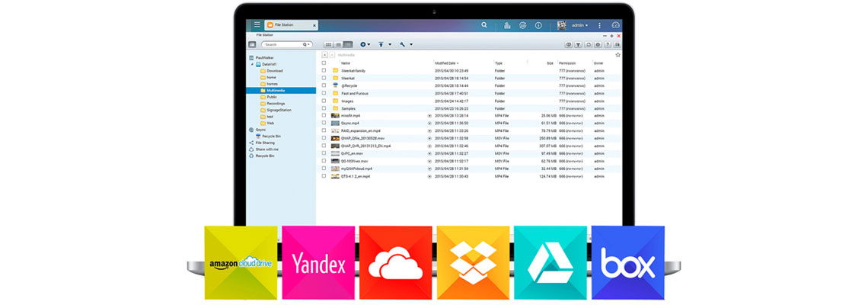
Task: Click the remote connection icon at toolbar end
Action: tap(617, 44)
